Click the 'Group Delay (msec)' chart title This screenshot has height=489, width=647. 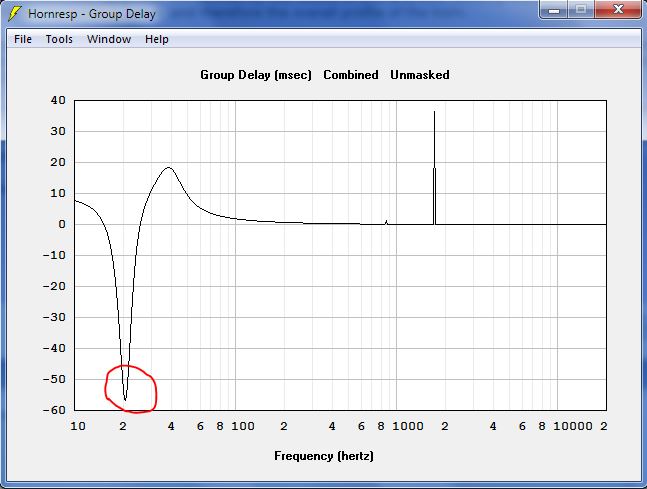point(256,75)
